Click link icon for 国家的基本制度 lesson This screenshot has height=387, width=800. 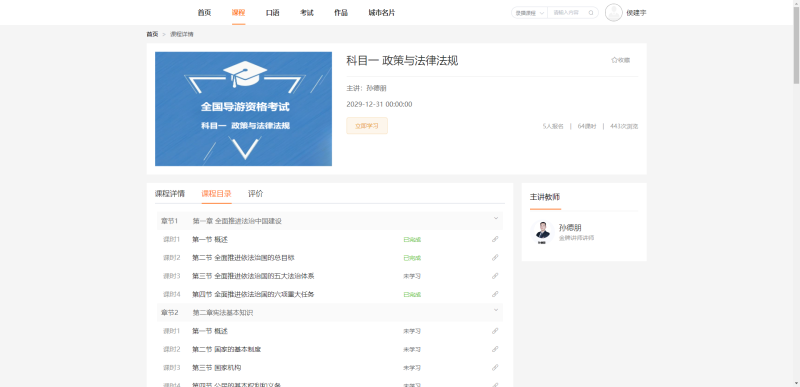tap(495, 349)
